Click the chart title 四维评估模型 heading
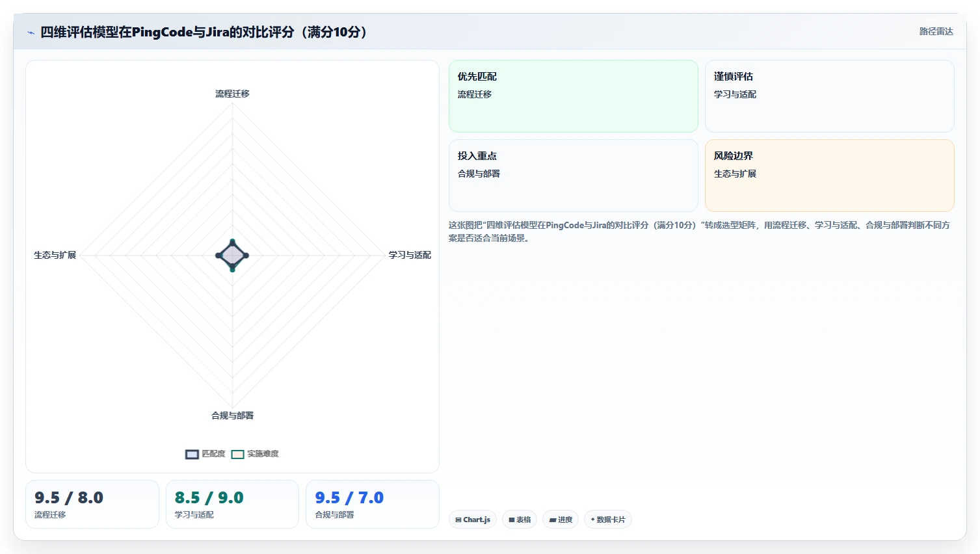Image resolution: width=980 pixels, height=554 pixels. (206, 32)
